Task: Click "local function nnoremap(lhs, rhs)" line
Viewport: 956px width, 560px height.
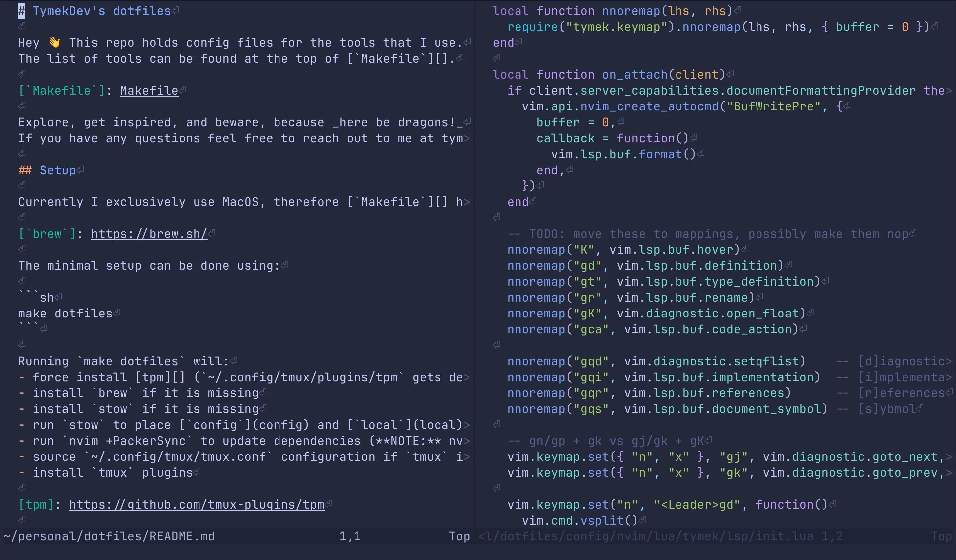Action: click(613, 11)
